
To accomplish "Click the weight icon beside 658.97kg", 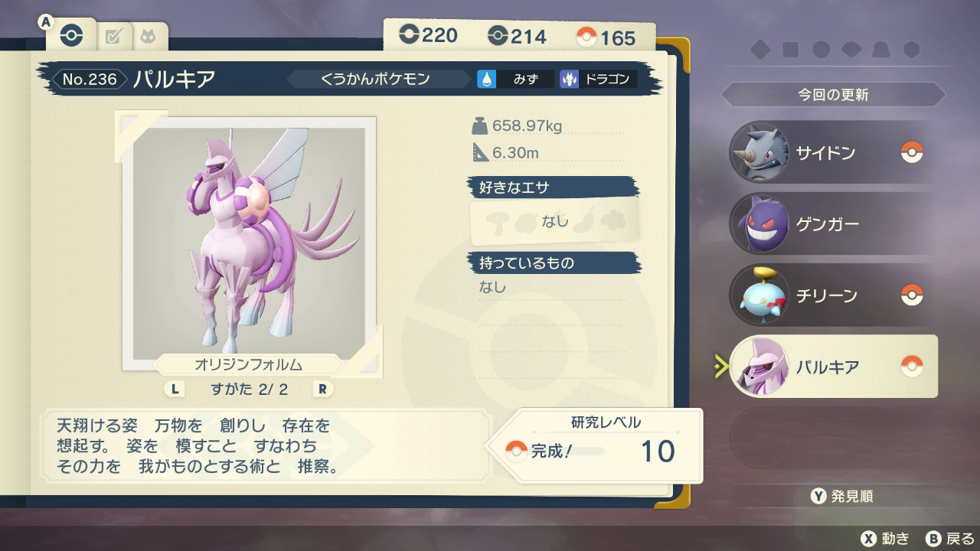I will coord(480,126).
